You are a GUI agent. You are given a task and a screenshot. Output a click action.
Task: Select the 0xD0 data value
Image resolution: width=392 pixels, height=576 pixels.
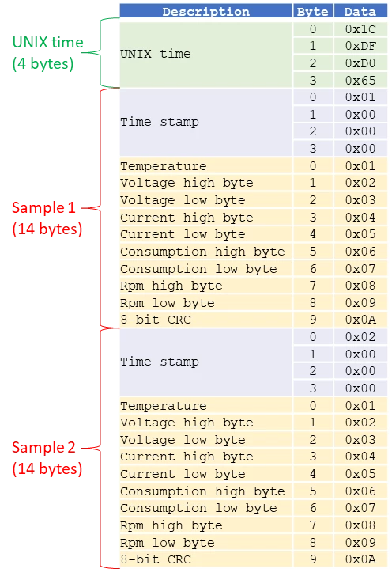click(x=360, y=63)
